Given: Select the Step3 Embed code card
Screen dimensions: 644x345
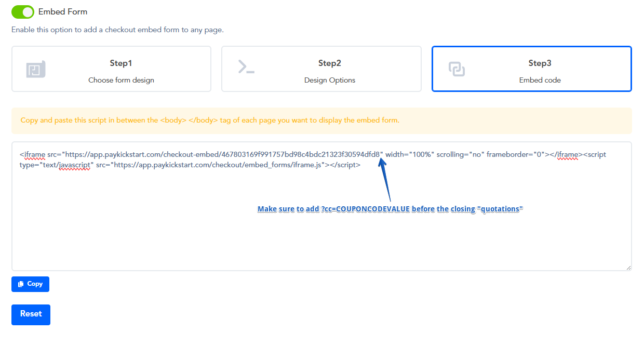Looking at the screenshot, I should 532,69.
